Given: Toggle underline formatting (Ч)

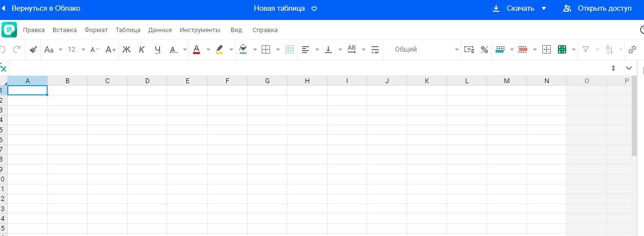Looking at the screenshot, I should click(157, 49).
